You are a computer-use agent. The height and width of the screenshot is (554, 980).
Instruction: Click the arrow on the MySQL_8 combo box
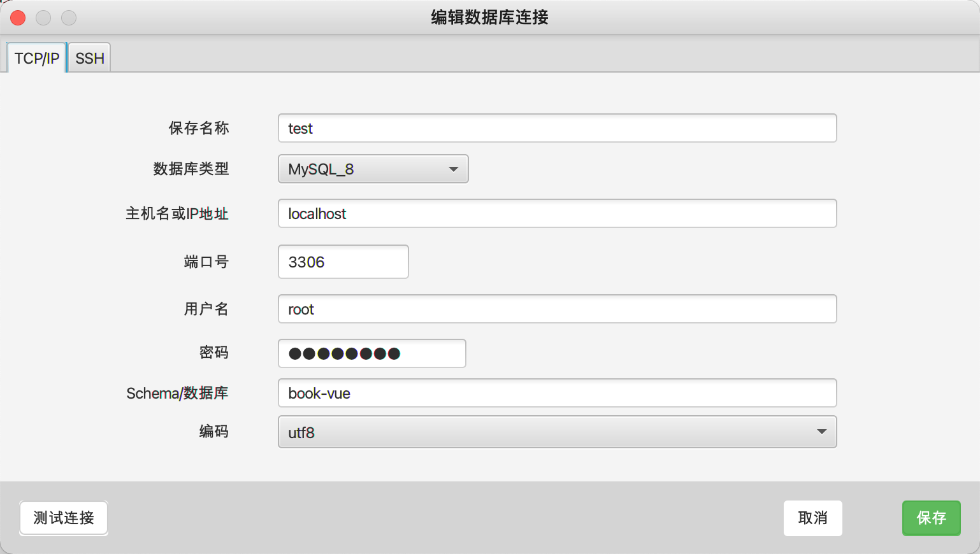click(x=453, y=169)
